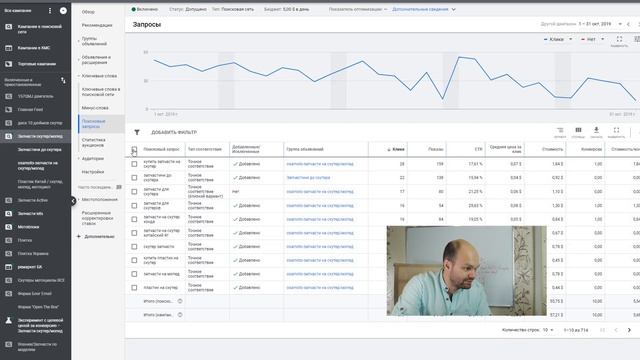Click the webcam video overlay
The height and width of the screenshot is (360, 640).
point(467,271)
